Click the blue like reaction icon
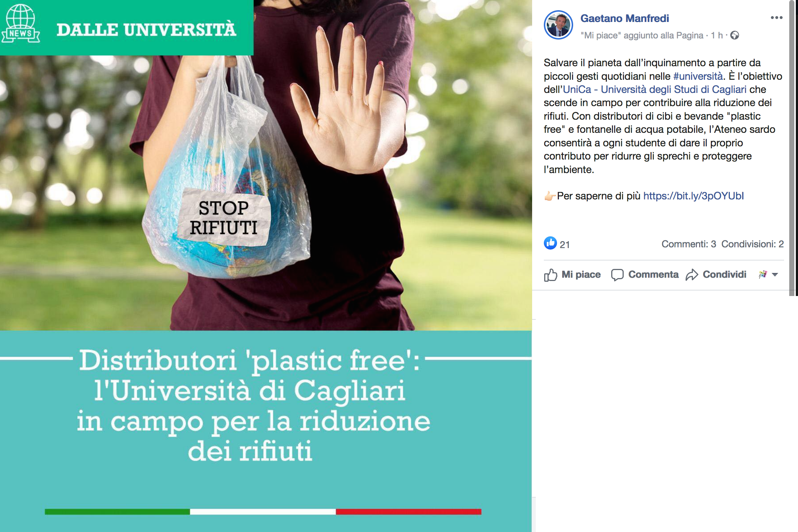The width and height of the screenshot is (798, 532). point(550,243)
